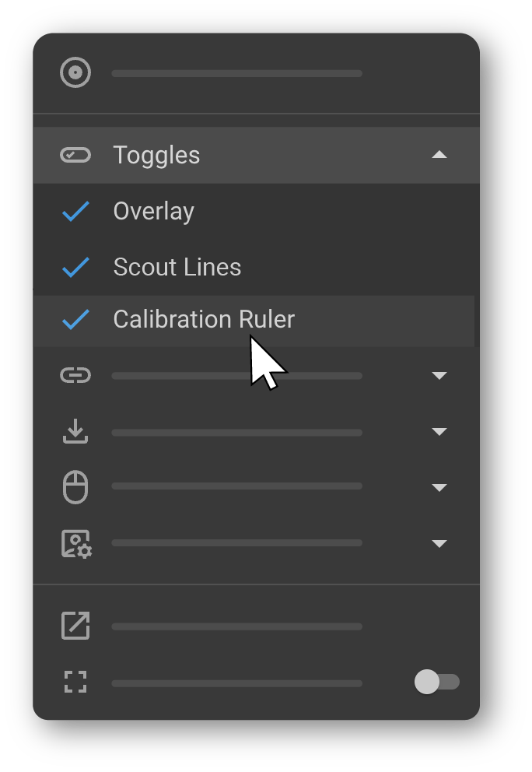Click the mouse icon
The height and width of the screenshot is (772, 532).
click(x=75, y=488)
